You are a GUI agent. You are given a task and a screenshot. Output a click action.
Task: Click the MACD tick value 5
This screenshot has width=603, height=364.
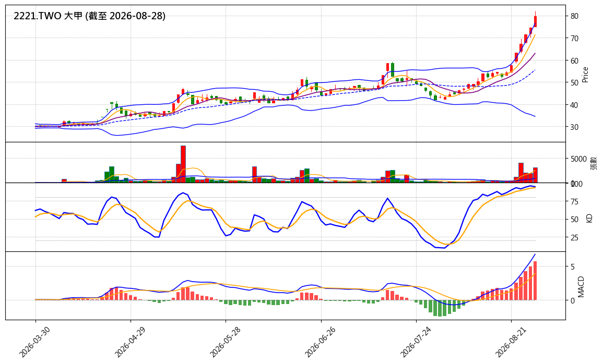(573, 267)
